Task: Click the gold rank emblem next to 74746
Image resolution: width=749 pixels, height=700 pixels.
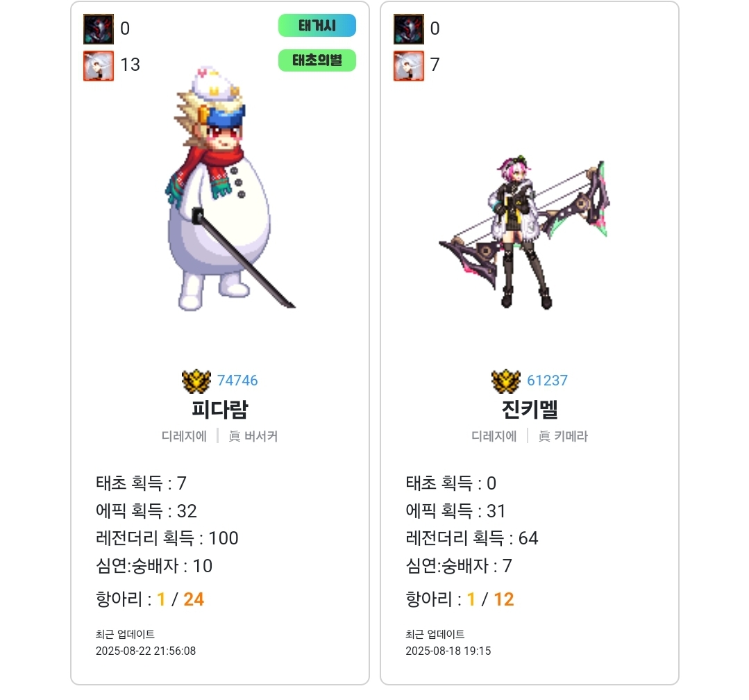Action: pyautogui.click(x=196, y=381)
